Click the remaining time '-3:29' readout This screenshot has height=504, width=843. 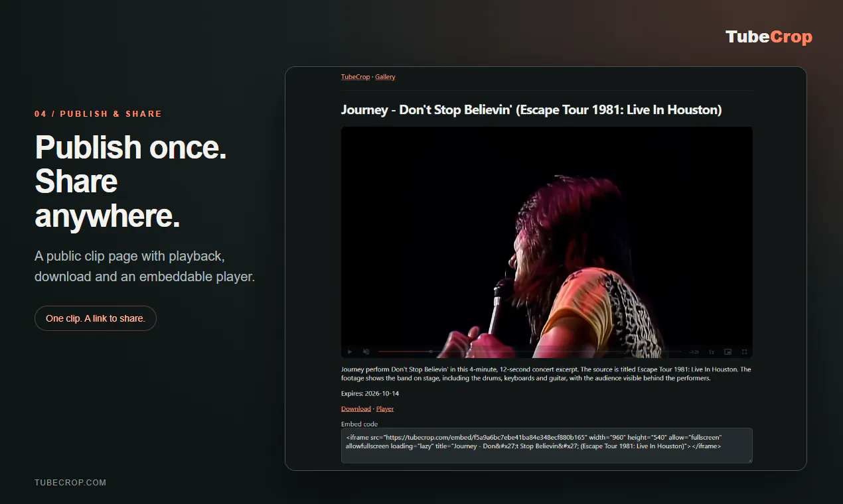(x=694, y=351)
